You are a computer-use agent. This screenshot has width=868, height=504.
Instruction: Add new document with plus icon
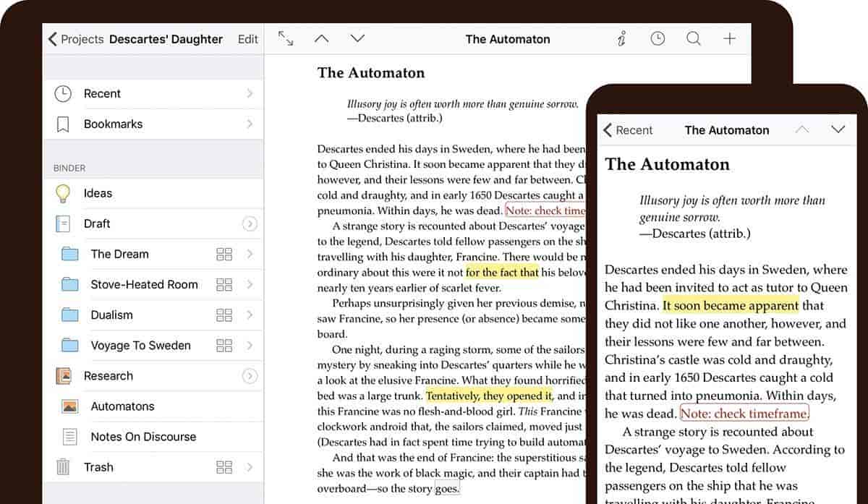point(730,39)
